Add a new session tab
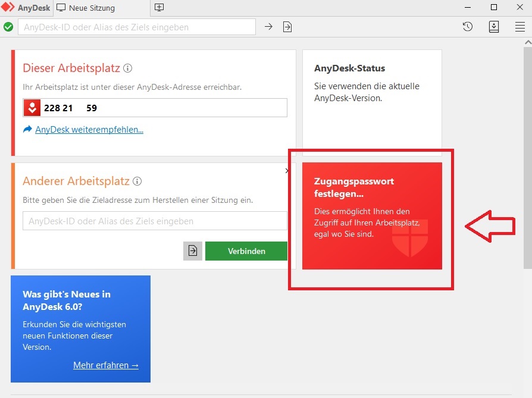Image resolution: width=532 pixels, height=398 pixels. coord(159,8)
